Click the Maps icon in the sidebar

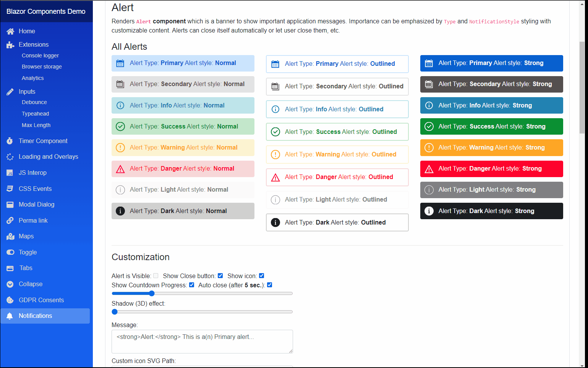(10, 236)
